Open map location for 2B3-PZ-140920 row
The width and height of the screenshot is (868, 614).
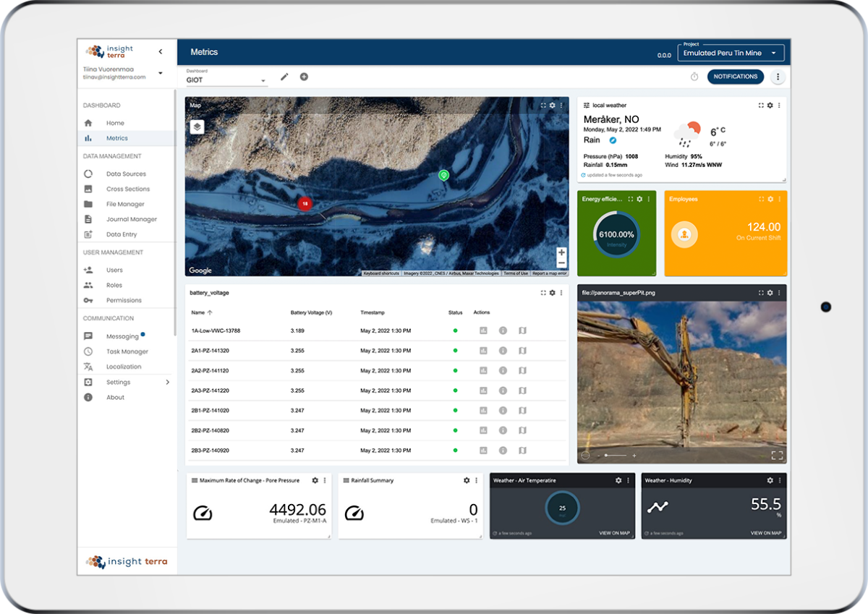(x=522, y=451)
